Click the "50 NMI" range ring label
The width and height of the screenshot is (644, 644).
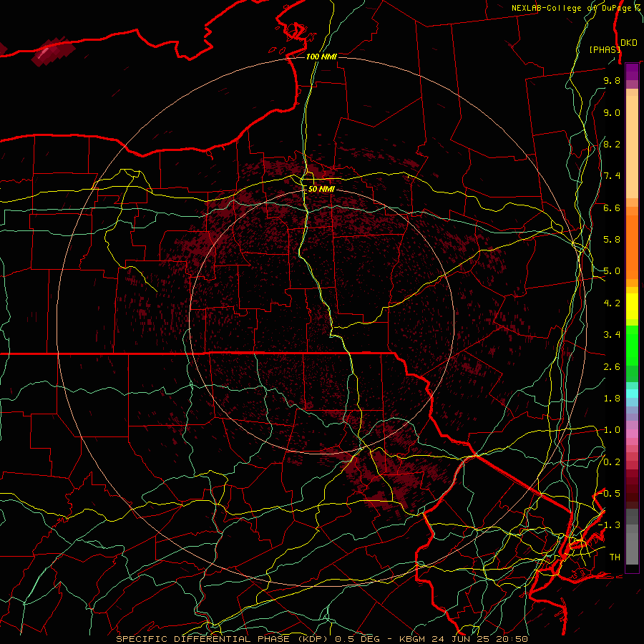[321, 189]
